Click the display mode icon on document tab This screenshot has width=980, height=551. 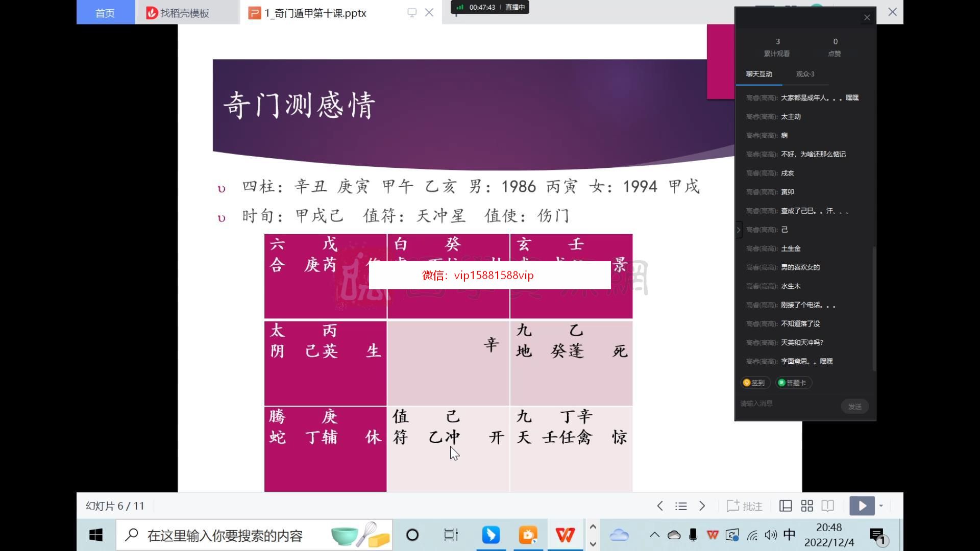[x=412, y=13]
